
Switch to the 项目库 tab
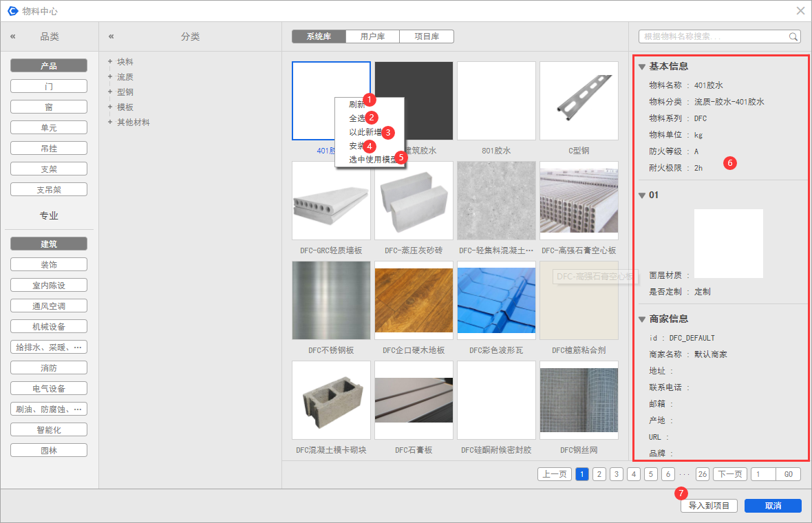click(x=427, y=36)
